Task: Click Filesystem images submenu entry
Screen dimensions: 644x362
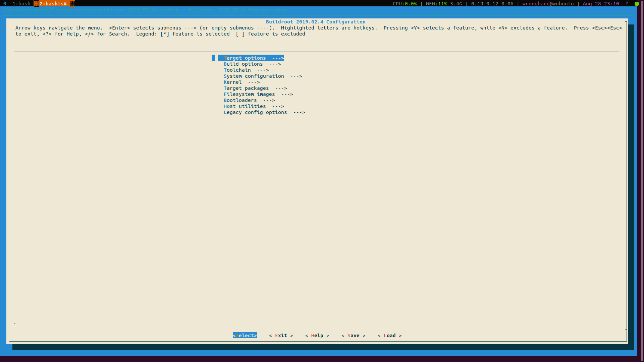Action: pyautogui.click(x=258, y=94)
